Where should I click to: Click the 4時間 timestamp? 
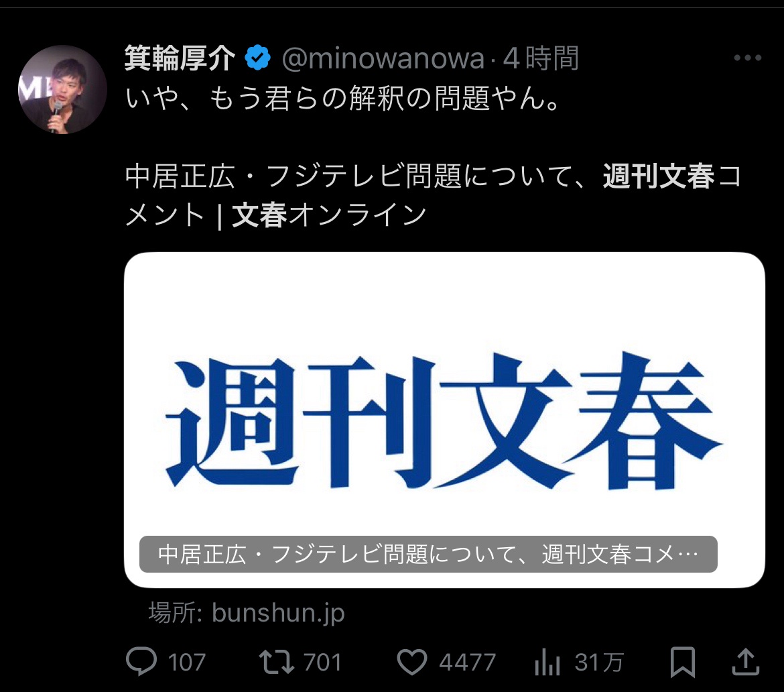[541, 58]
